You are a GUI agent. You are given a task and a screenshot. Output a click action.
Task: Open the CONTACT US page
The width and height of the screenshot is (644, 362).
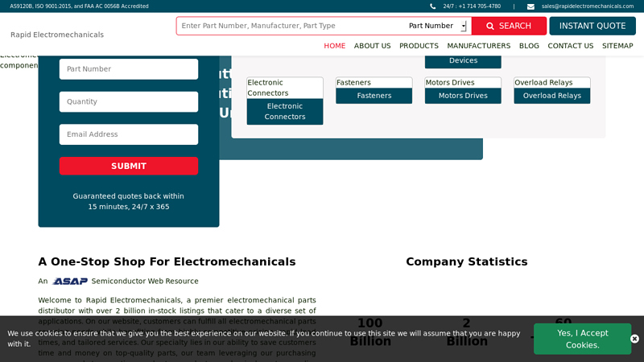click(570, 46)
